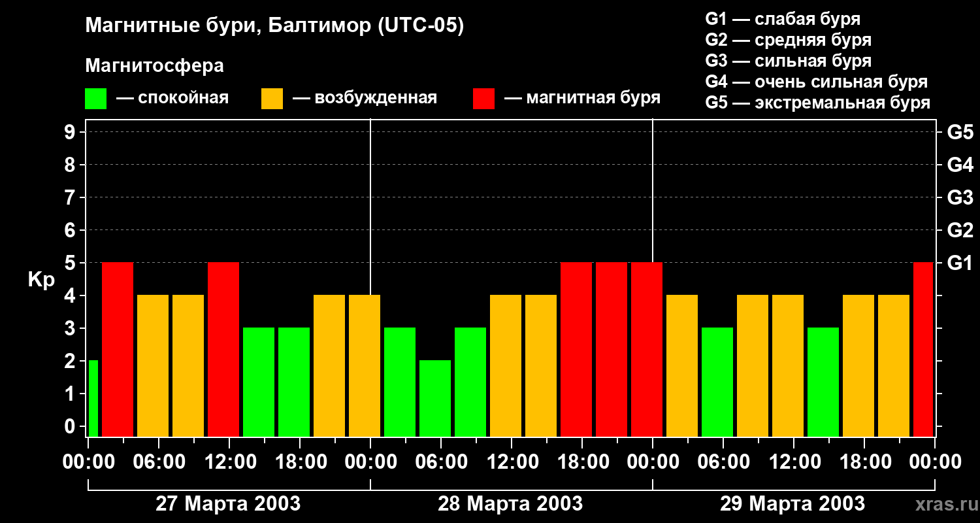Screen dimensions: 980x523
Task: Select the shortest green bar on 28 March
Action: [435, 398]
